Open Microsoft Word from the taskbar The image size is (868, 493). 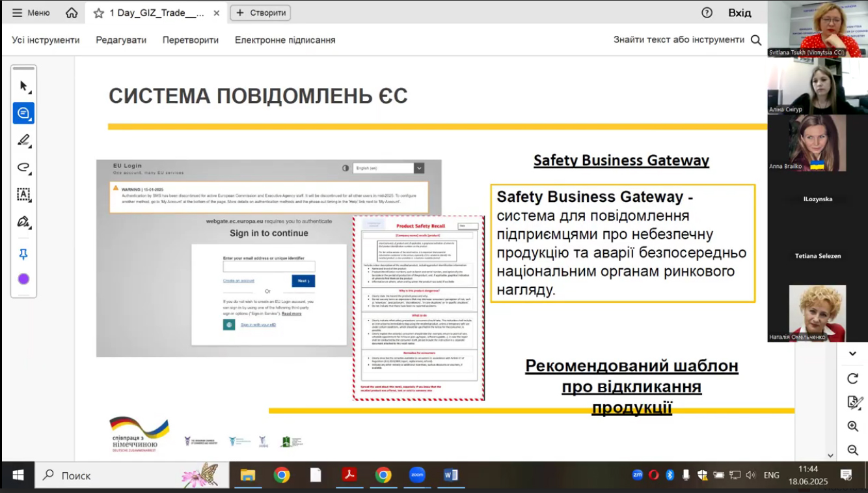pos(451,475)
